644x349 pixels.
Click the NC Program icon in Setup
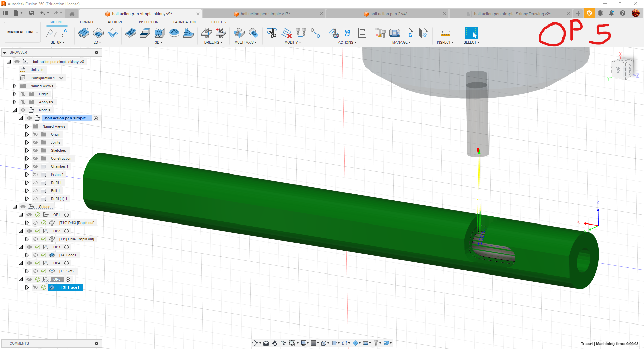(65, 33)
